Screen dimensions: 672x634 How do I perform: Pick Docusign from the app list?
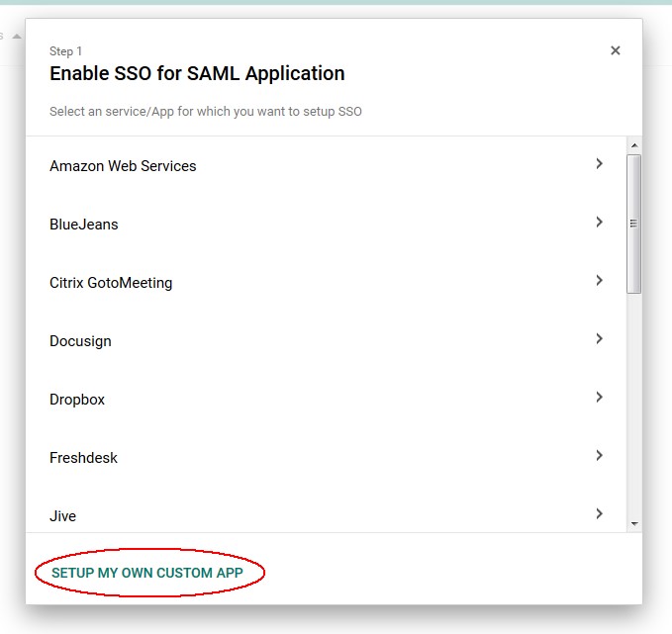point(80,341)
